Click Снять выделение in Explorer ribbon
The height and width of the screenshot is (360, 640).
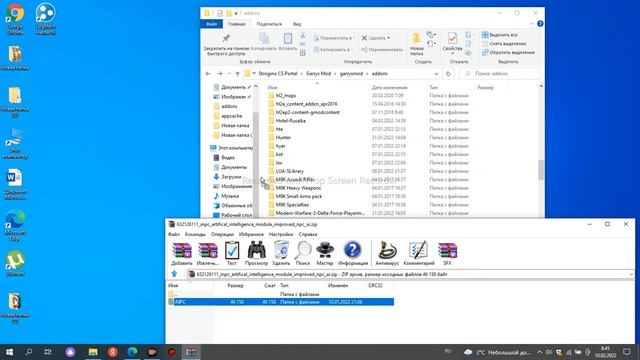504,44
